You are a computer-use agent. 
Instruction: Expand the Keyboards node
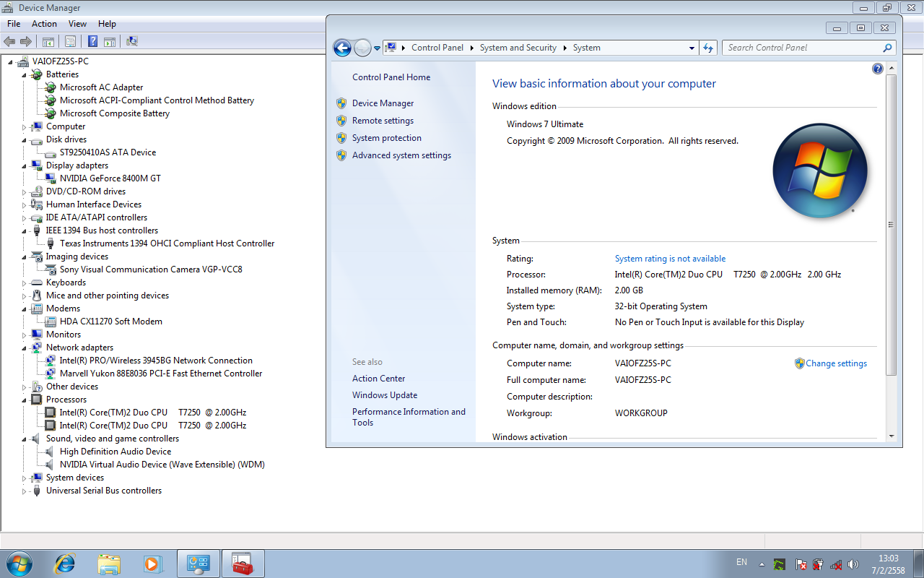click(24, 283)
